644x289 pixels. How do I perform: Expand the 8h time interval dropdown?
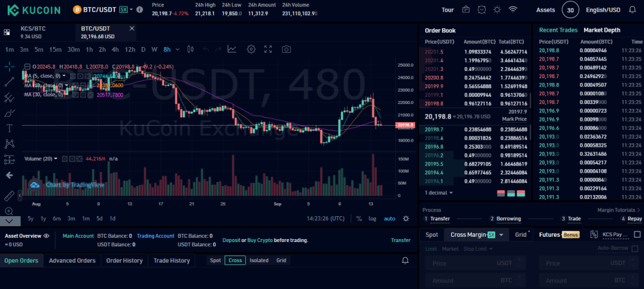click(x=178, y=49)
